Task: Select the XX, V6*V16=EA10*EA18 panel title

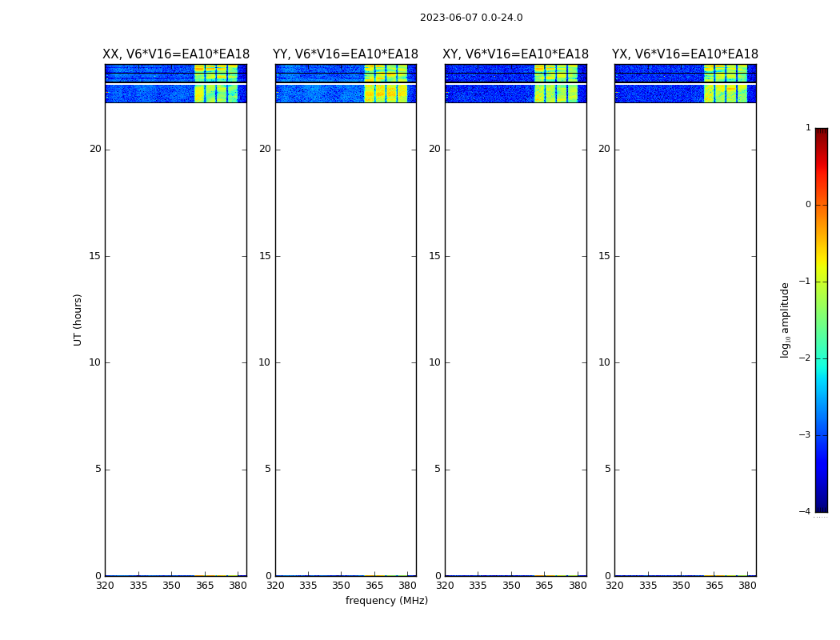Action: coord(176,54)
